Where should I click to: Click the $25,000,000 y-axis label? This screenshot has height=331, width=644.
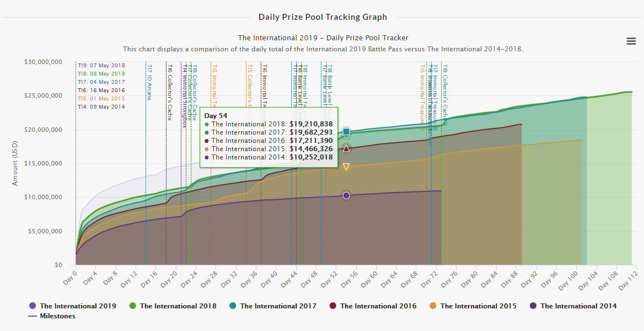[x=43, y=96]
